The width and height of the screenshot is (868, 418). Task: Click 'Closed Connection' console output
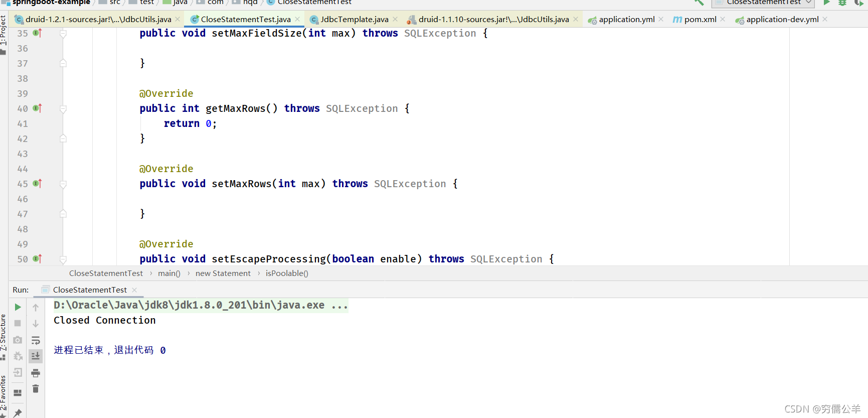(x=105, y=320)
